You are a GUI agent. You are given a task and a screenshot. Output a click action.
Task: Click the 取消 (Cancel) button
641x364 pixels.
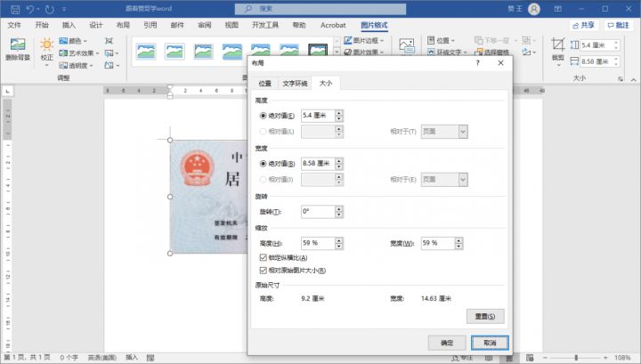(x=490, y=343)
